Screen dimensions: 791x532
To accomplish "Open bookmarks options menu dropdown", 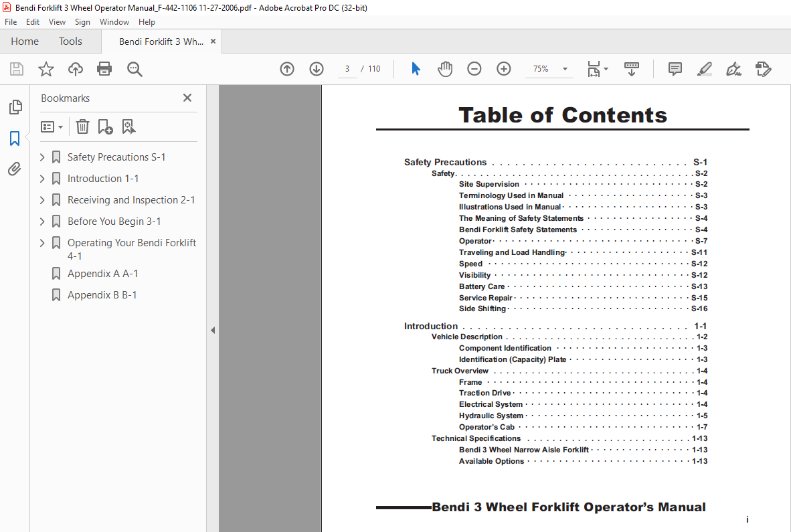I will click(x=52, y=126).
